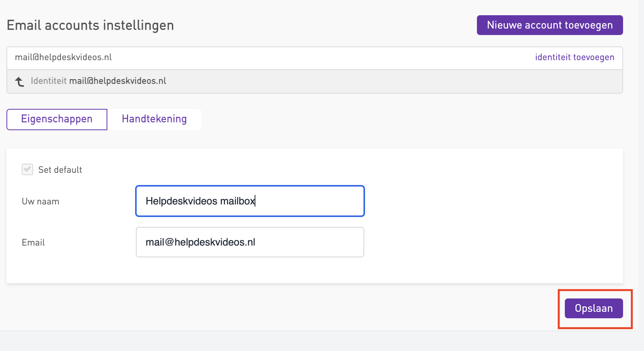Click the word Helpdeskvideos in the name field

pyautogui.click(x=181, y=201)
